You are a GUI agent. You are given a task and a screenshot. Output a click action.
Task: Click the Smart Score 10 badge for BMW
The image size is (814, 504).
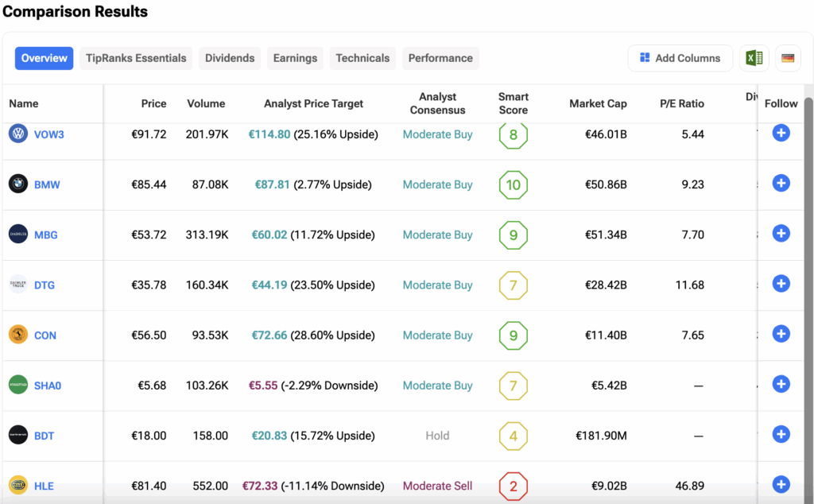click(x=514, y=184)
